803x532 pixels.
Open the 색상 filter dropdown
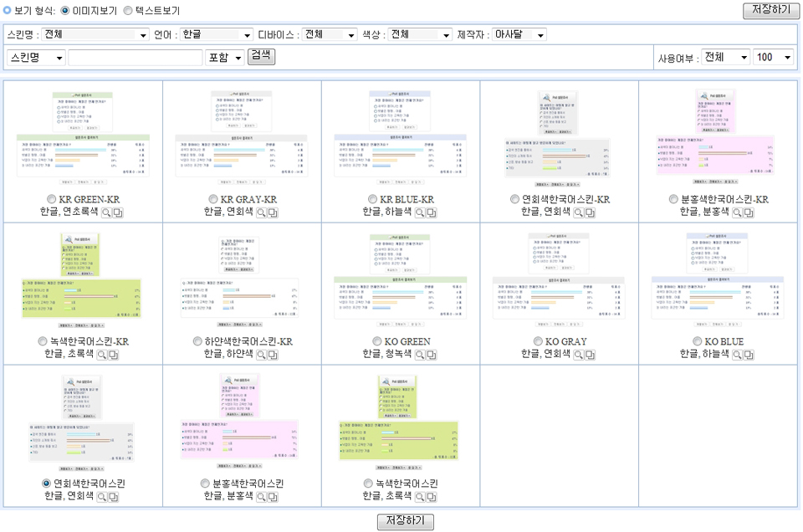pos(421,35)
